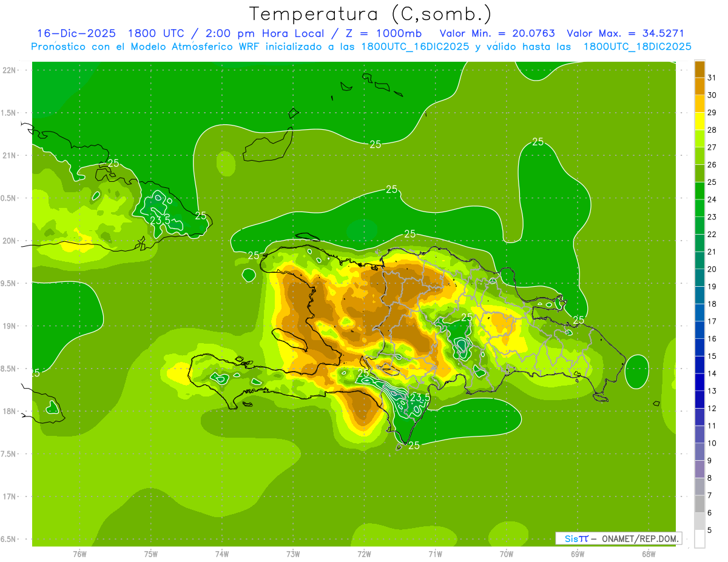This screenshot has height=562, width=728.
Task: Click the color bar swatch between 12 and 13
Action: click(699, 400)
